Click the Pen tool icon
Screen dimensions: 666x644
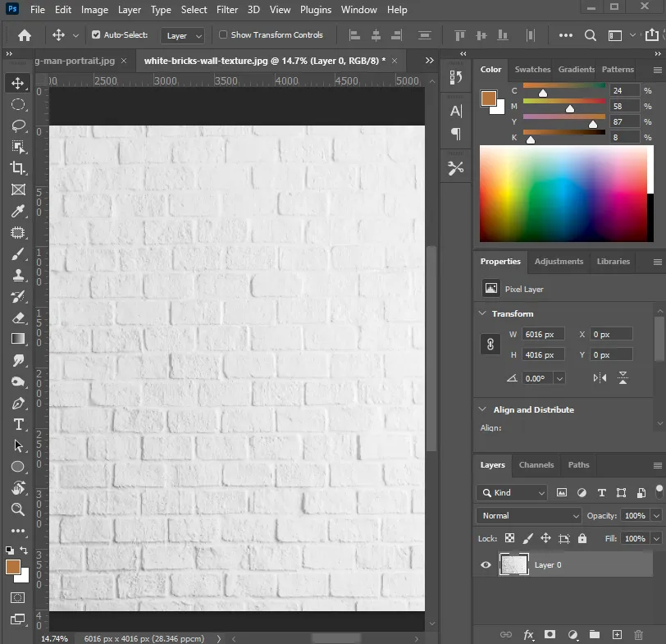(x=18, y=403)
